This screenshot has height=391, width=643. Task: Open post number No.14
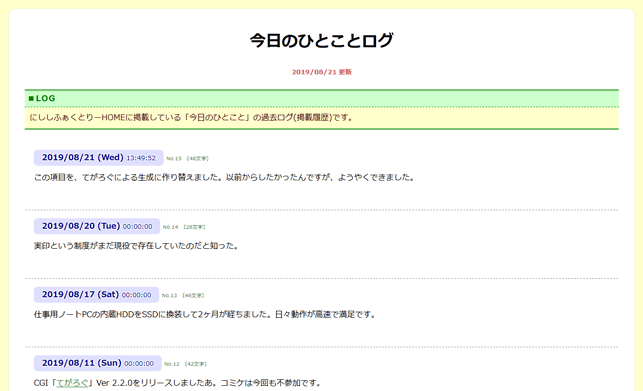point(171,227)
